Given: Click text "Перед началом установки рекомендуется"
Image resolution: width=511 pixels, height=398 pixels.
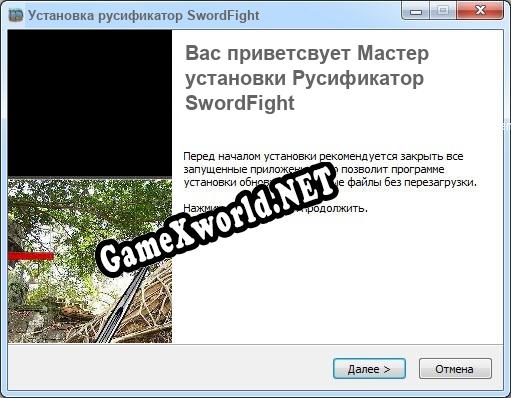Looking at the screenshot, I should 291,156.
